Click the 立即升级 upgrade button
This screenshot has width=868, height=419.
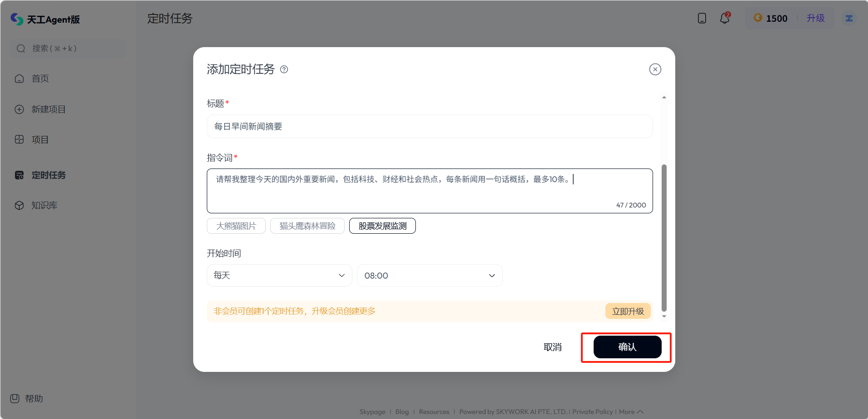pyautogui.click(x=628, y=311)
